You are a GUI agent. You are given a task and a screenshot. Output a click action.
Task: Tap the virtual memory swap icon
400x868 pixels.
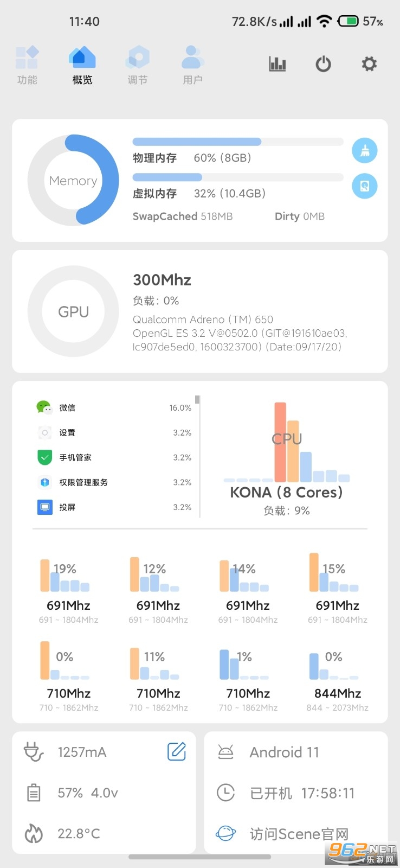click(365, 186)
